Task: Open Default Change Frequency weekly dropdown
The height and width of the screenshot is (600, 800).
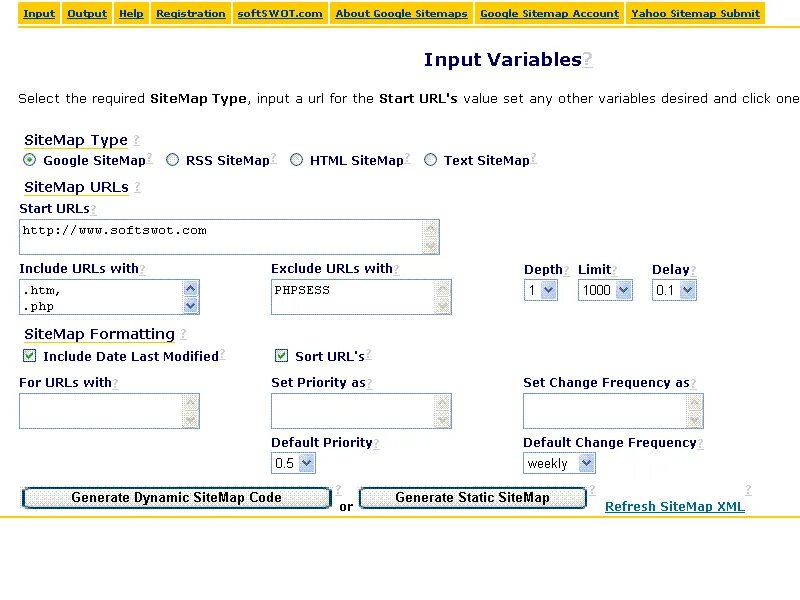Action: pos(559,463)
